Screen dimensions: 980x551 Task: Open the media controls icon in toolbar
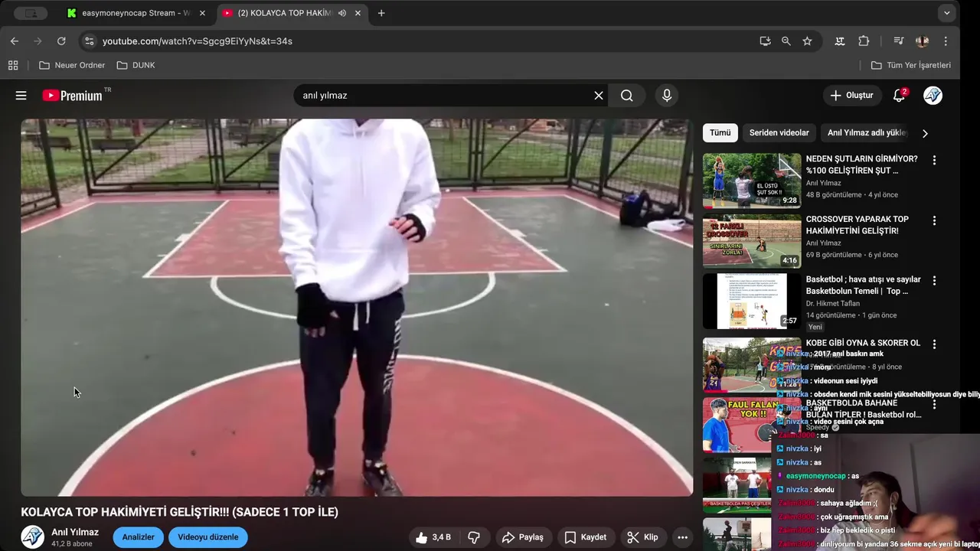pos(898,41)
